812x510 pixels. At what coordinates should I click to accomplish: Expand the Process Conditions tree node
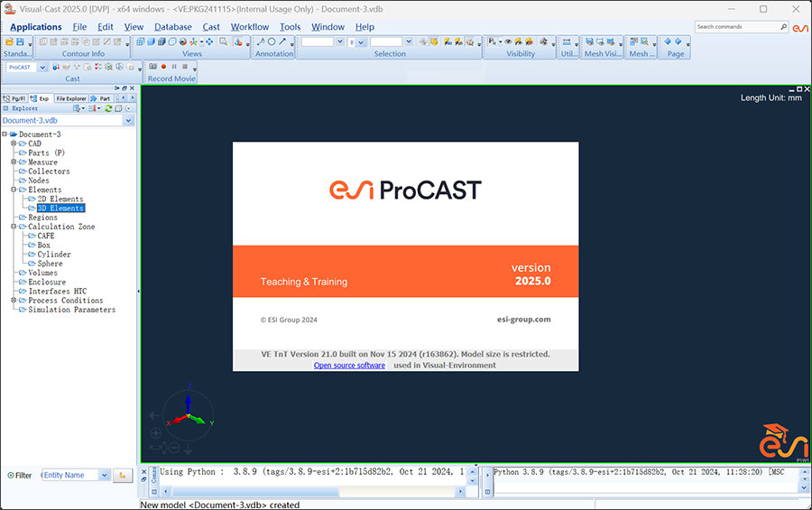point(14,300)
